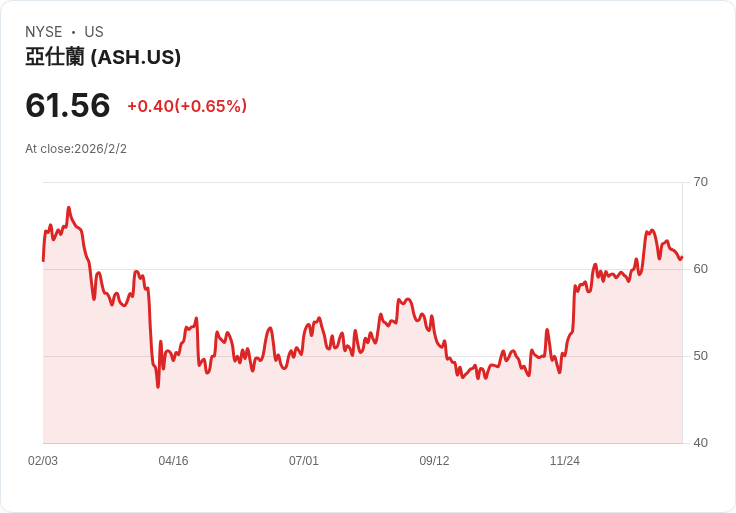The image size is (736, 513).
Task: Click the 70 value on price axis
Action: coord(701,182)
